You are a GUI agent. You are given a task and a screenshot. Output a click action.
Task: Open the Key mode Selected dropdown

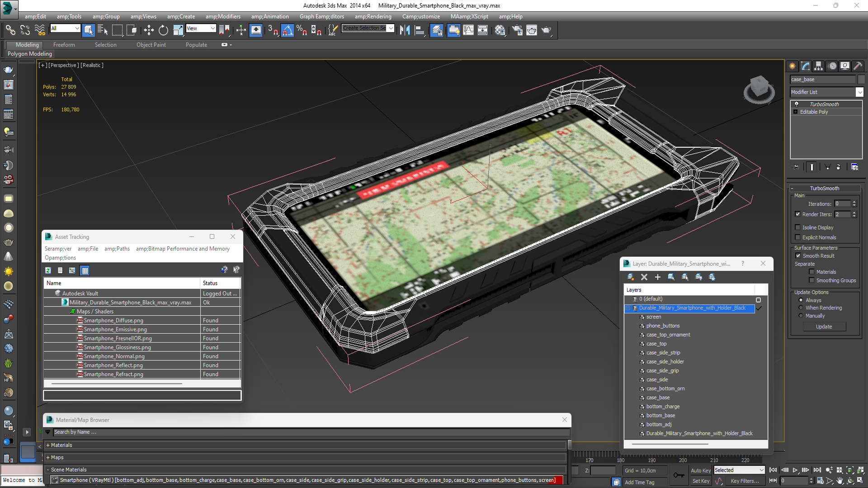pyautogui.click(x=739, y=470)
